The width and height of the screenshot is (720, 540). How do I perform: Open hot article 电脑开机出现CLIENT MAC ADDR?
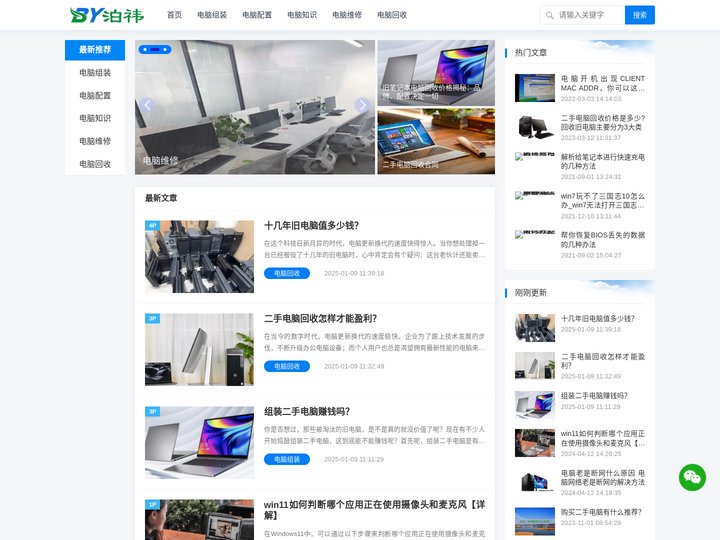[602, 83]
